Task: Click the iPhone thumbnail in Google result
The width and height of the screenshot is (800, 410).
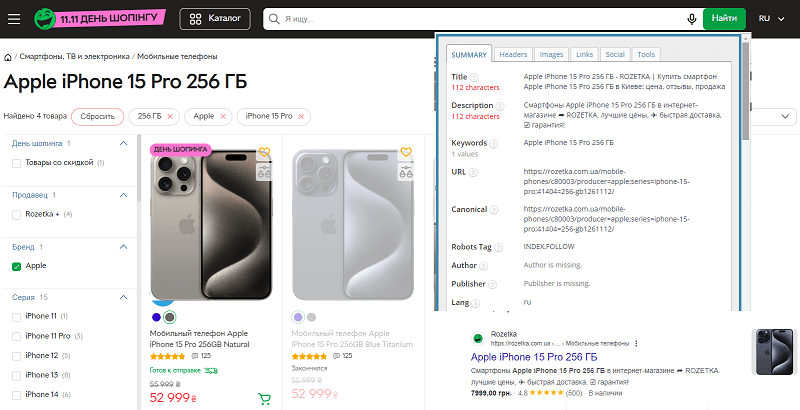Action: click(x=774, y=352)
